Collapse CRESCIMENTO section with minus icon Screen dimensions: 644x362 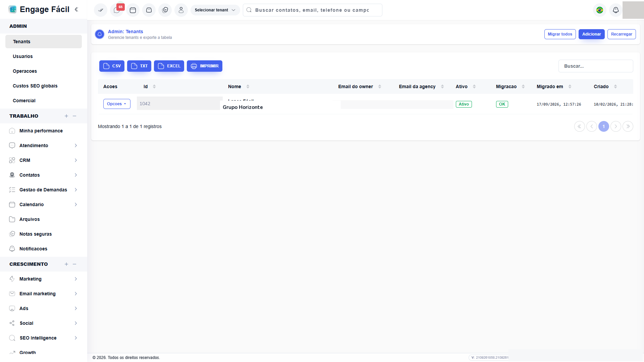[74, 264]
